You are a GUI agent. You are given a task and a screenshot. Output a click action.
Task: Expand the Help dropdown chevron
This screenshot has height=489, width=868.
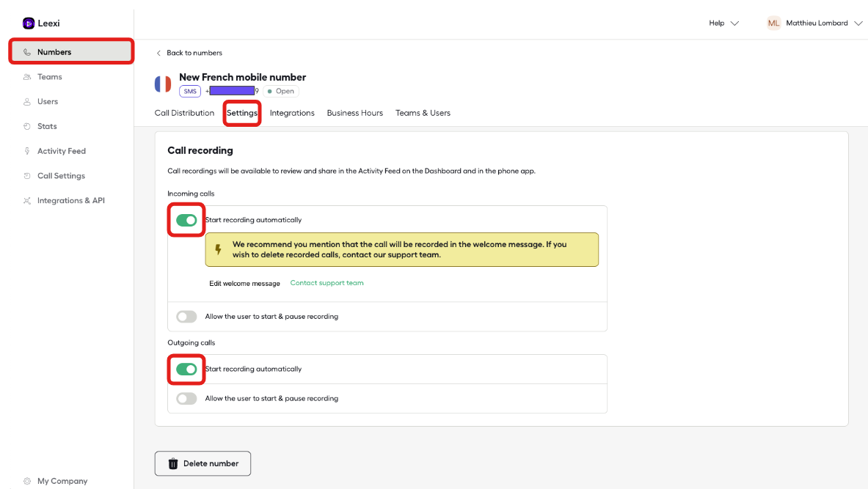(x=734, y=23)
